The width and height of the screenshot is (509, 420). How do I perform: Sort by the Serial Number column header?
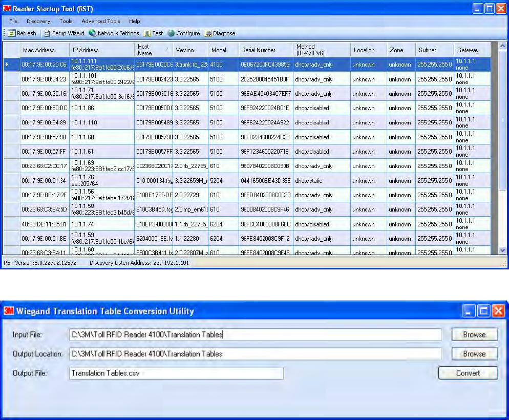[x=266, y=50]
